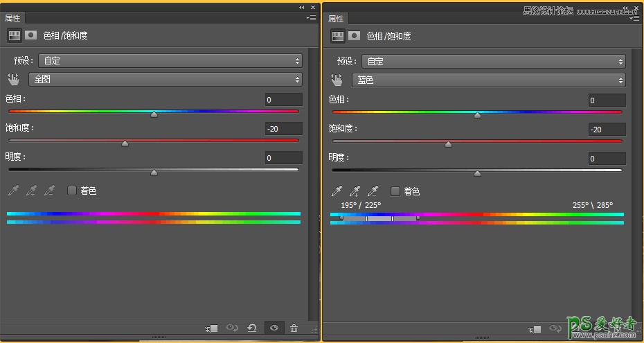Click the 色相 value field in right panel
This screenshot has width=644, height=343.
(x=607, y=100)
